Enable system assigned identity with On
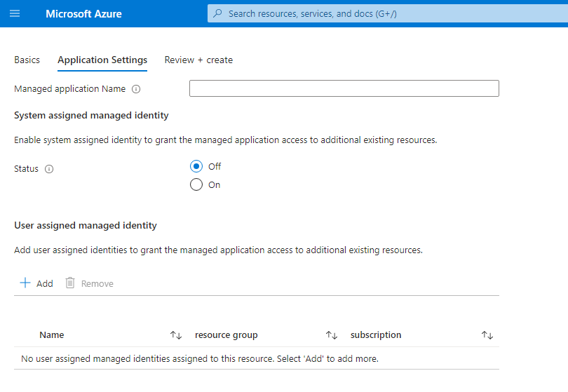Image resolution: width=568 pixels, height=392 pixels. 196,185
